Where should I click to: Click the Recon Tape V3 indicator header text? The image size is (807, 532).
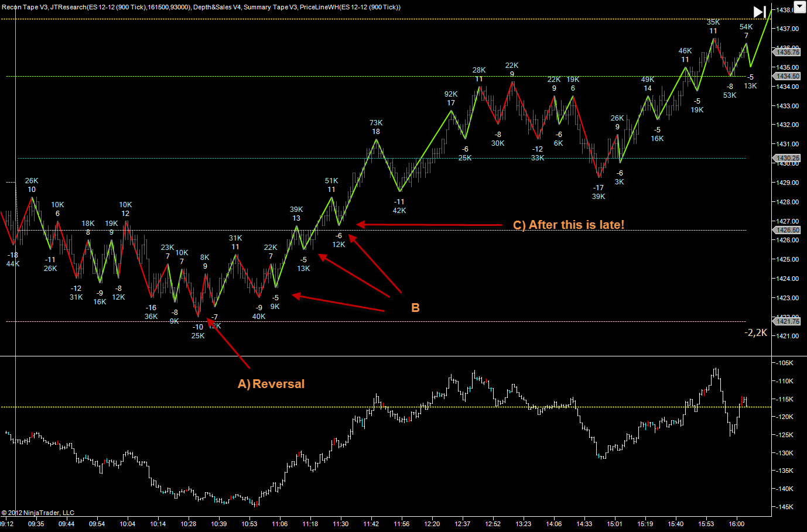tap(24, 7)
